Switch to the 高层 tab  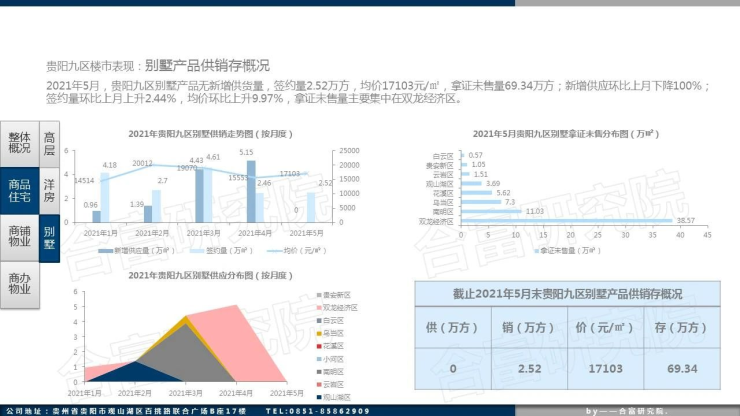click(x=49, y=144)
